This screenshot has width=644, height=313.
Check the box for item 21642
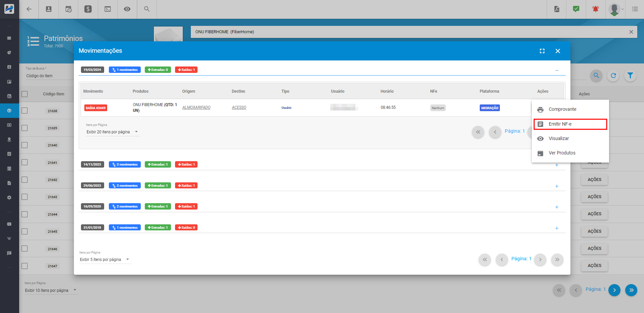[25, 180]
